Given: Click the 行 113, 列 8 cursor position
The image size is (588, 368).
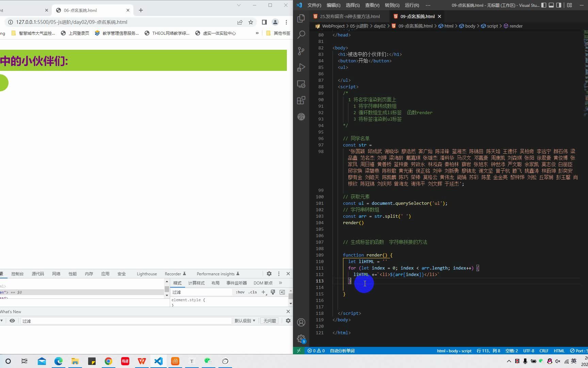Looking at the screenshot, I should click(488, 351).
